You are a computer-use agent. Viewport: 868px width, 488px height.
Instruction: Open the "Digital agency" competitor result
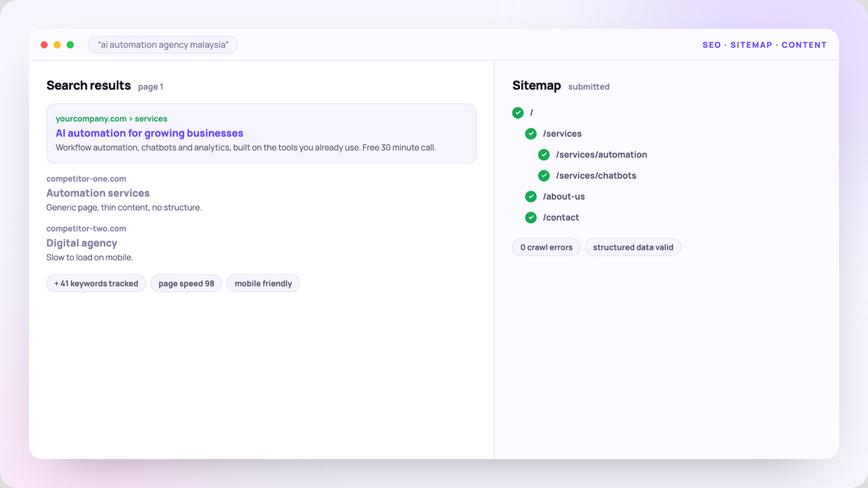pyautogui.click(x=82, y=243)
